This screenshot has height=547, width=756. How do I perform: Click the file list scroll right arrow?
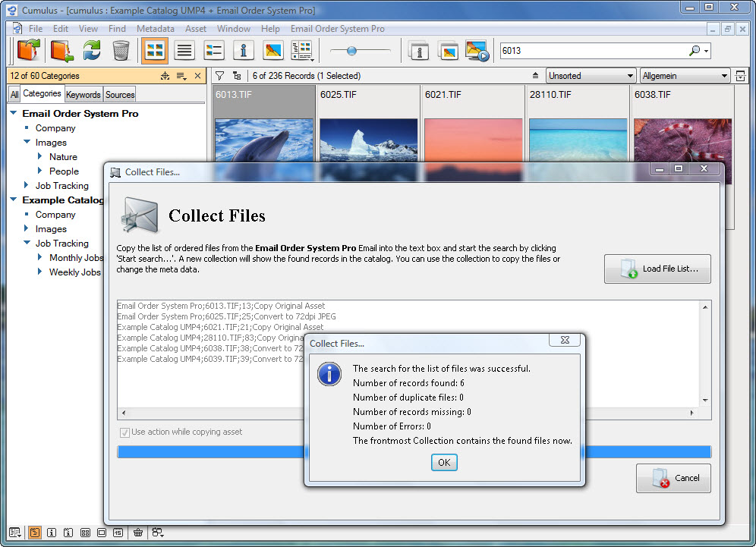(692, 413)
